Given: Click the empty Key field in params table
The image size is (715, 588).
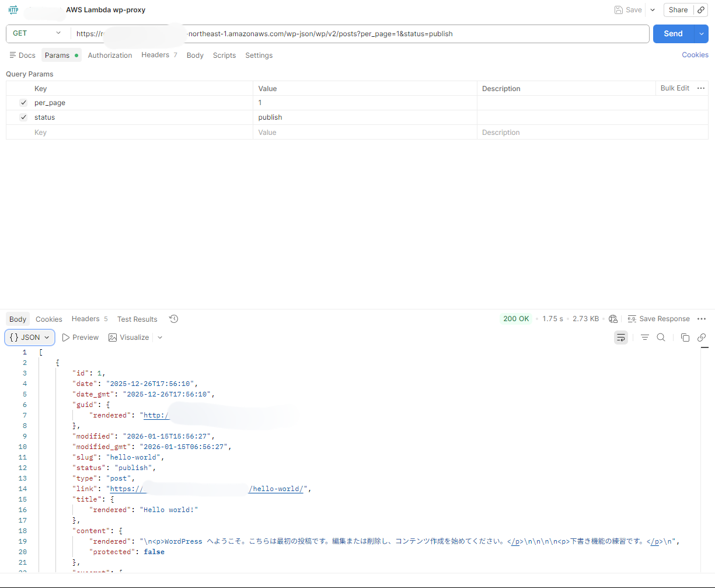Looking at the screenshot, I should pyautogui.click(x=140, y=133).
